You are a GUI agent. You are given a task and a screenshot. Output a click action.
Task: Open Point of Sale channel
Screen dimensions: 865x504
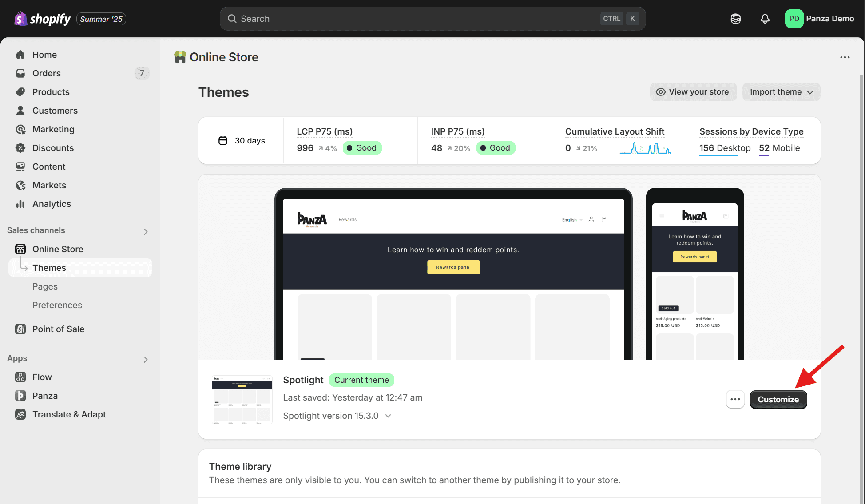[x=80, y=329]
